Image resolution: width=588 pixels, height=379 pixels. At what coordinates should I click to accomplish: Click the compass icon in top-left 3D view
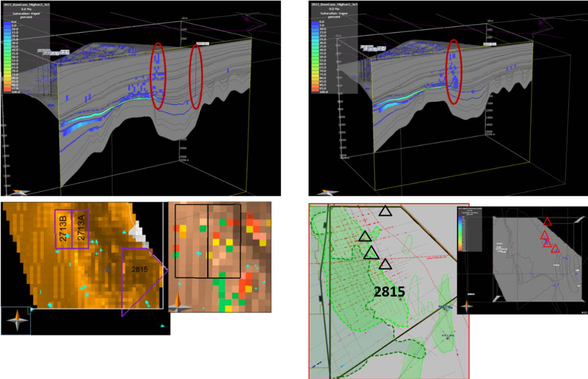[21, 192]
